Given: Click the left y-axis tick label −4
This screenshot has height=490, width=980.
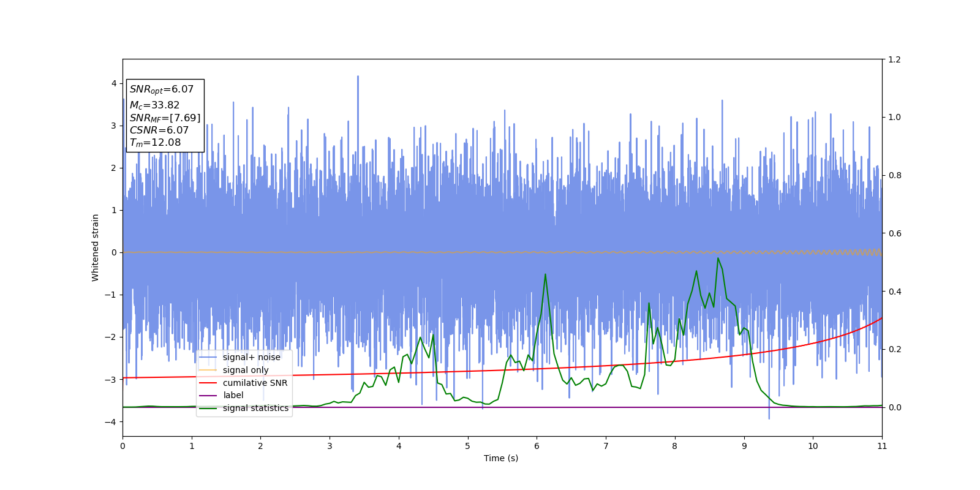Looking at the screenshot, I should point(111,422).
